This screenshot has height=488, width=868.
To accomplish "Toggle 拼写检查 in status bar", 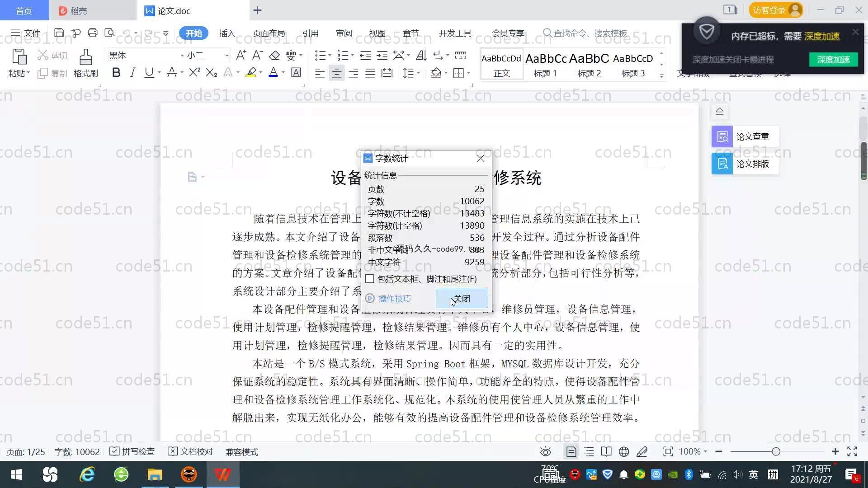I will 132,451.
